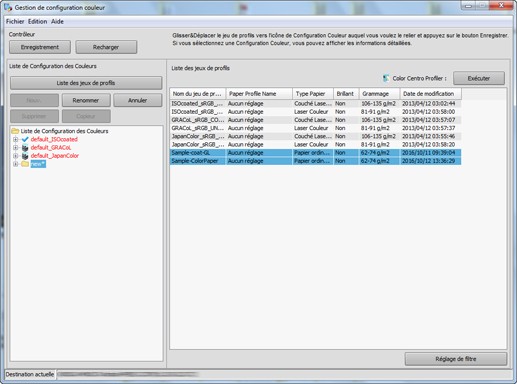Click the Exécuter button
Viewport: 517px width, 384px height.
[x=479, y=78]
